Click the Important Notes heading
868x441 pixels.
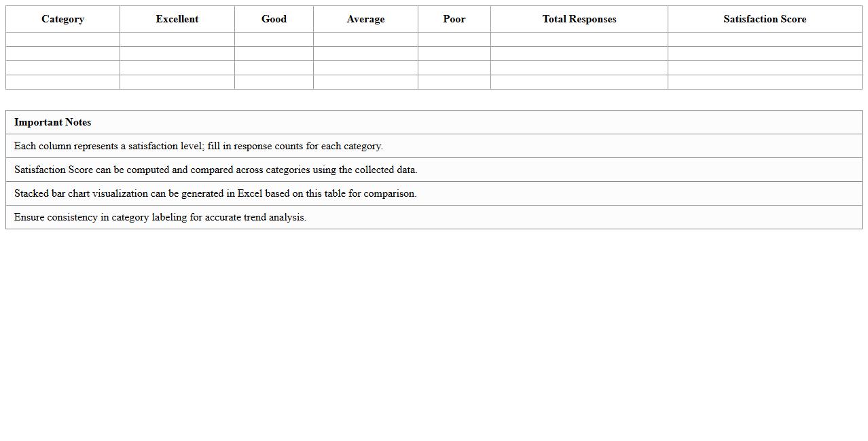click(x=53, y=122)
